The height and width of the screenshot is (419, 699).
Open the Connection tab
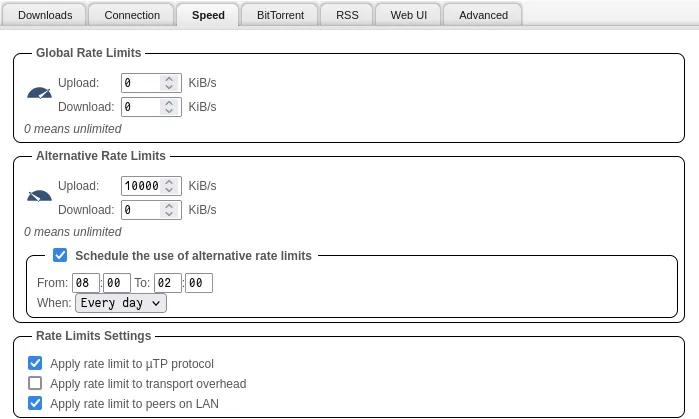132,15
